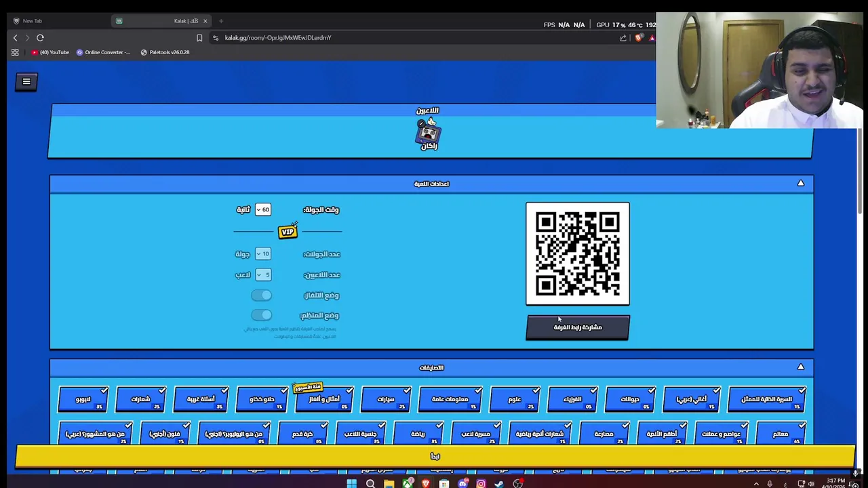Open the YouTube bookmark
Screen dimensions: 868x488
click(50, 52)
